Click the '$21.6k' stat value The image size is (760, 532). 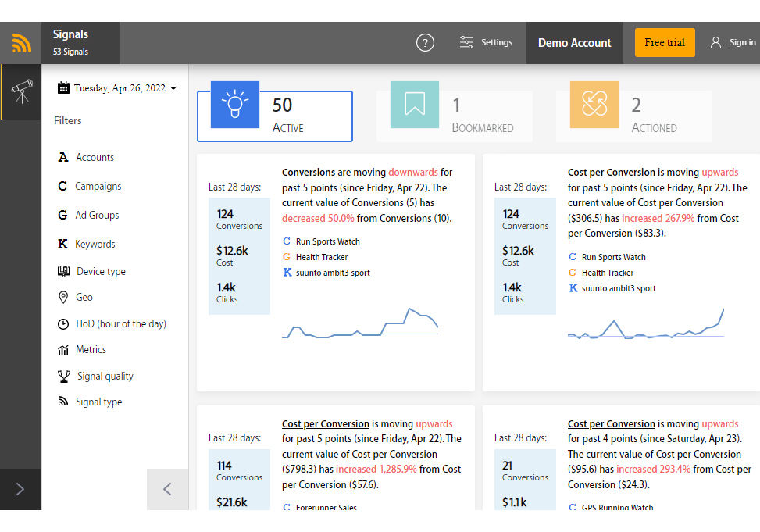pos(232,502)
